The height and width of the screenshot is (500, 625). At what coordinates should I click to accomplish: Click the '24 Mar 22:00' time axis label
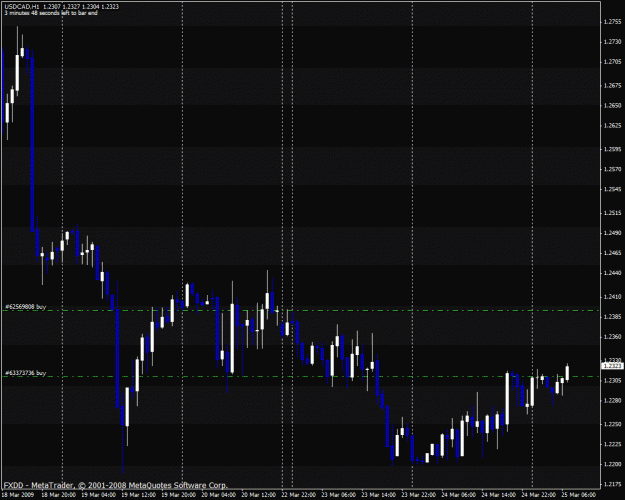tap(539, 495)
